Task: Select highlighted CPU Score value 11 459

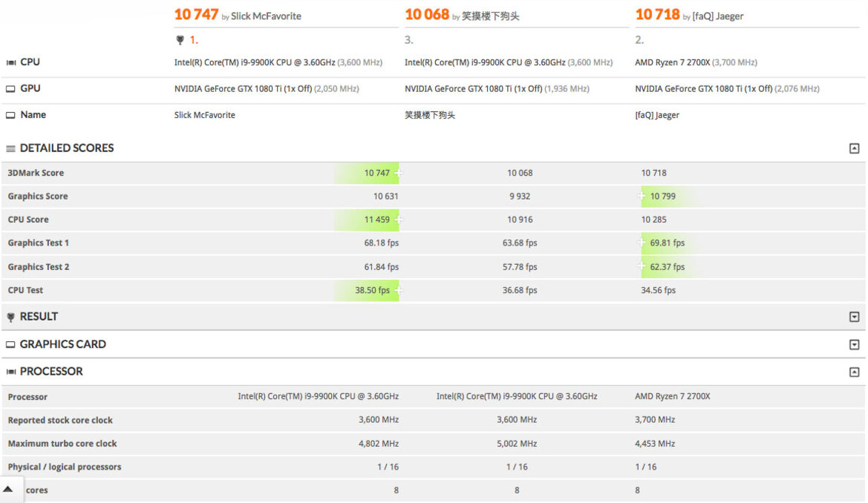Action: pyautogui.click(x=377, y=220)
